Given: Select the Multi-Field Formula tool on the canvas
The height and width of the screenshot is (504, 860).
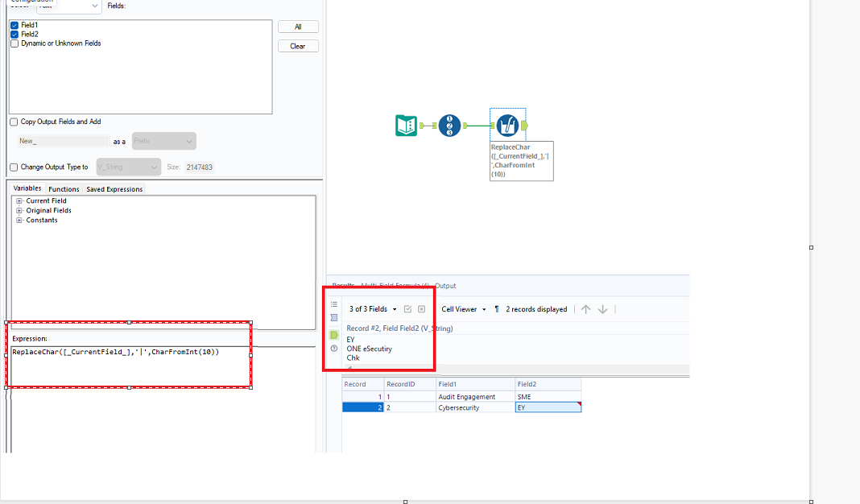Looking at the screenshot, I should 506,126.
